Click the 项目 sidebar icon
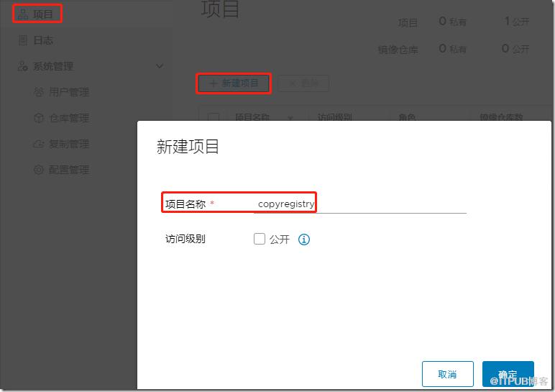The height and width of the screenshot is (392, 555). (23, 14)
